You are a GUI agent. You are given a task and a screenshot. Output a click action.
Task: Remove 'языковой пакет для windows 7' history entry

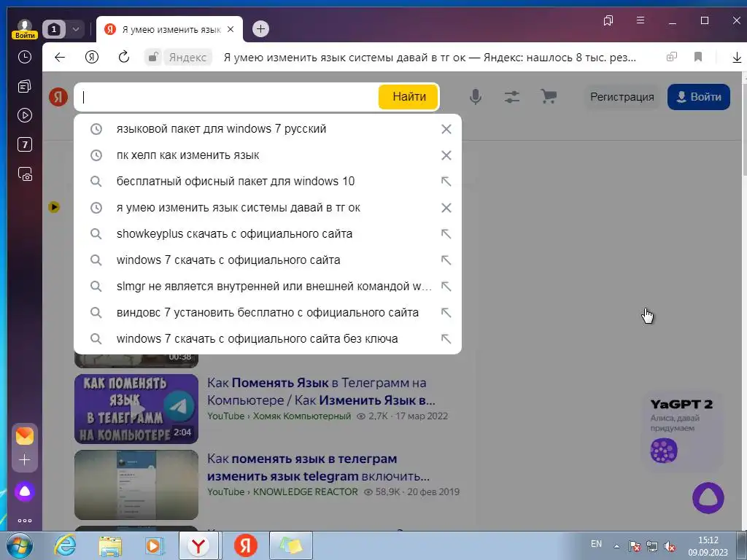446,129
